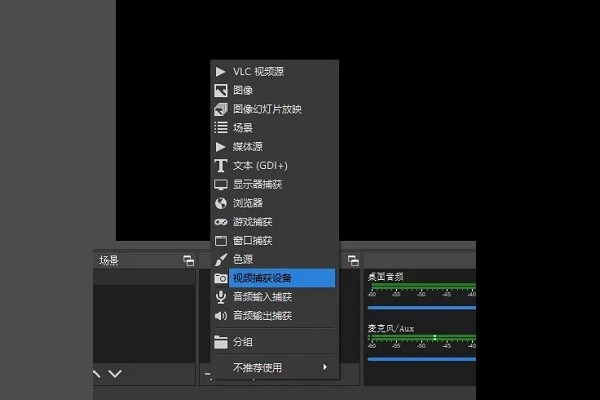The height and width of the screenshot is (400, 600).
Task: Click the 桌面音频 label
Action: (x=385, y=277)
